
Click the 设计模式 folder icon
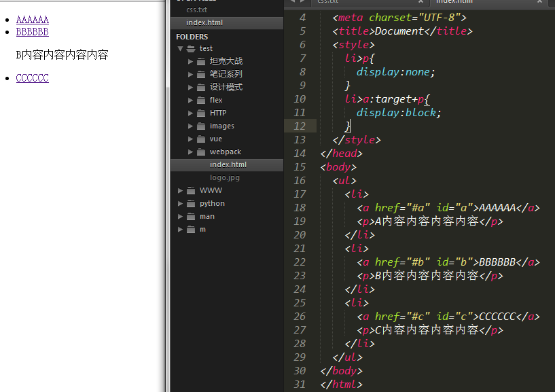201,88
